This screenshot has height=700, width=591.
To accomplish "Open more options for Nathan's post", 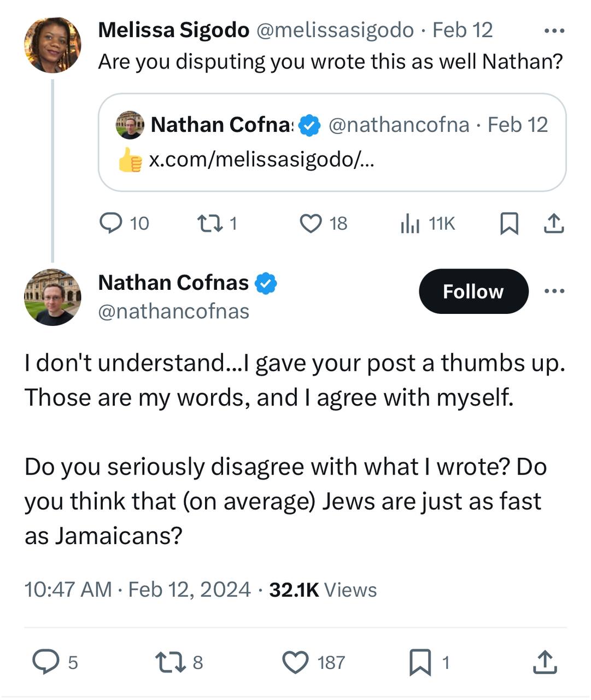I will pyautogui.click(x=554, y=291).
